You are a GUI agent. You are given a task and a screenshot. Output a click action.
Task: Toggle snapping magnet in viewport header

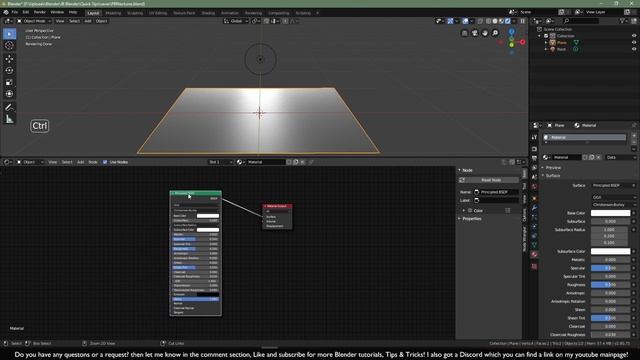pos(266,21)
